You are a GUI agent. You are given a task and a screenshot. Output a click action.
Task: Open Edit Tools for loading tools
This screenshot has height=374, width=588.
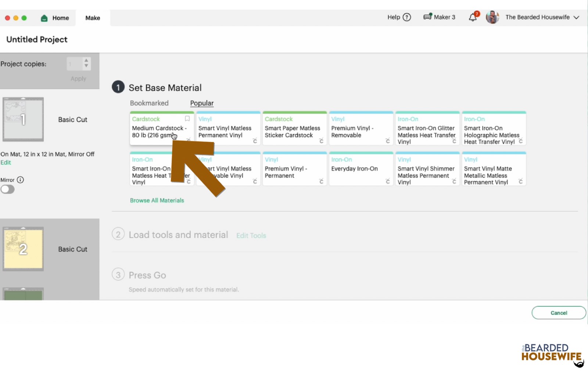point(251,235)
